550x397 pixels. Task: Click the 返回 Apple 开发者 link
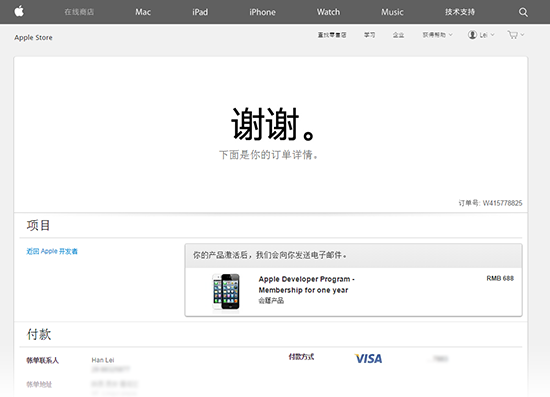tap(52, 251)
